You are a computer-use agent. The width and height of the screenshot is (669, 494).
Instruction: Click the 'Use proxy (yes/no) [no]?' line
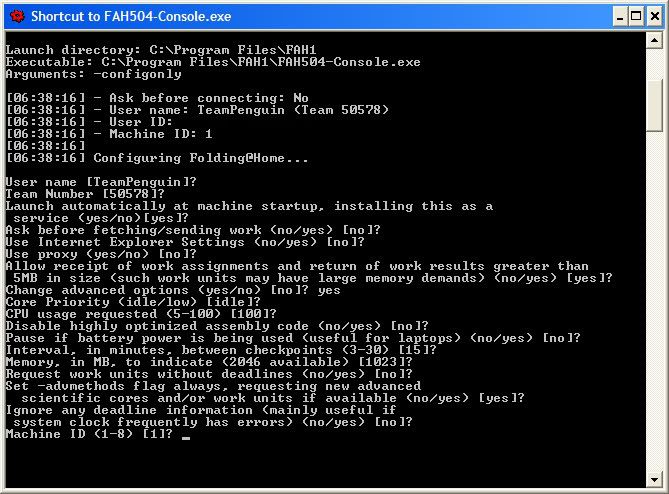101,254
